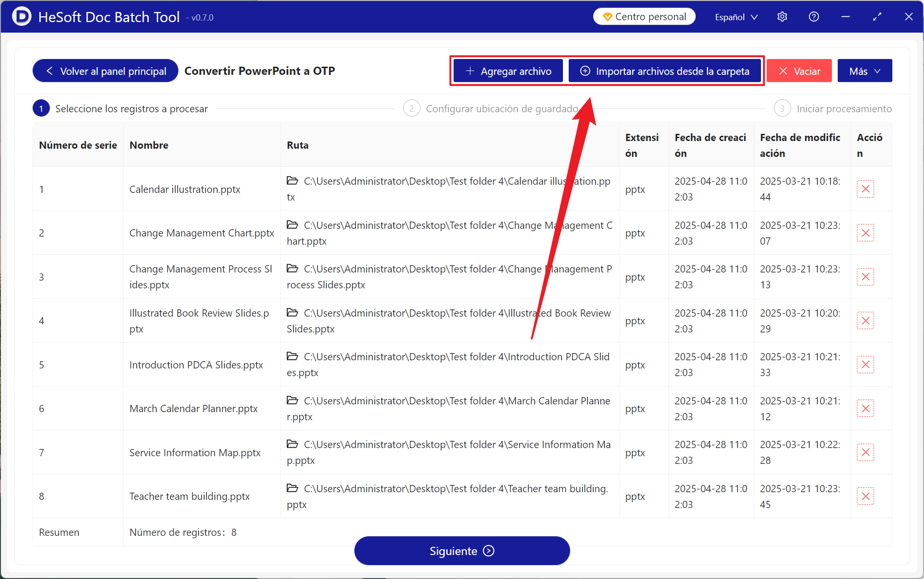Click the red Vaciar button

tap(799, 71)
